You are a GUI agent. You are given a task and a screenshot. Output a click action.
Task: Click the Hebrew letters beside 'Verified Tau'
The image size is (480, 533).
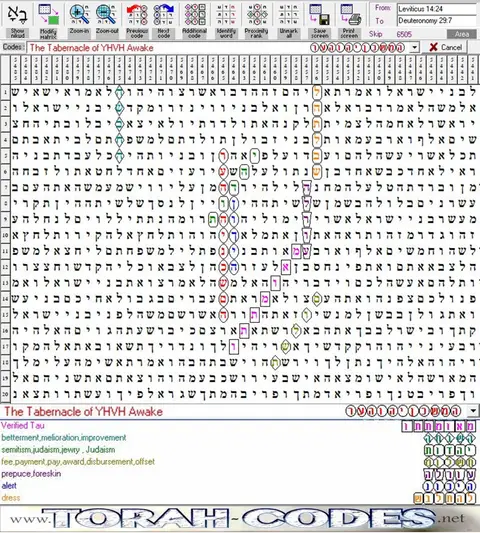(439, 426)
